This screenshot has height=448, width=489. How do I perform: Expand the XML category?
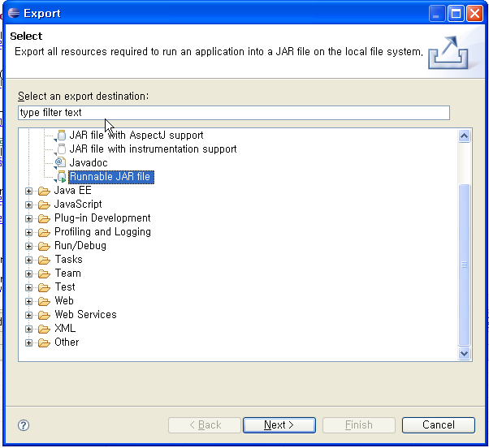coord(28,329)
